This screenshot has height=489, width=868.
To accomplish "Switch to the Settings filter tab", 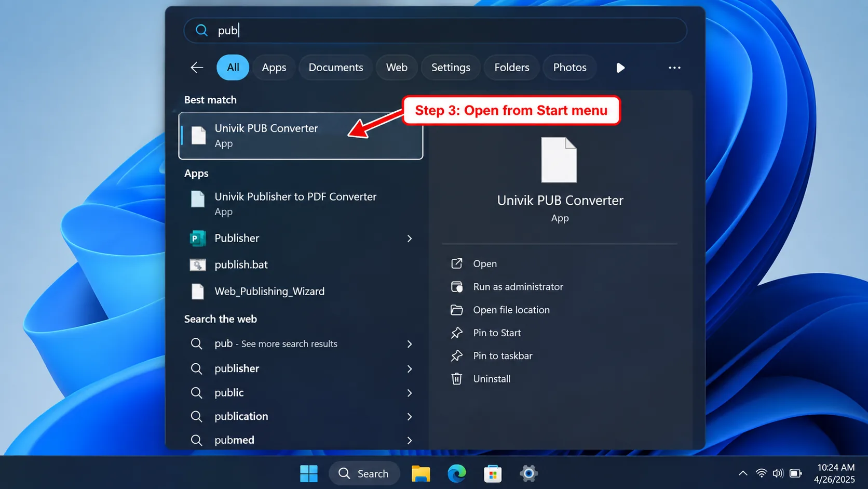I will (x=451, y=68).
